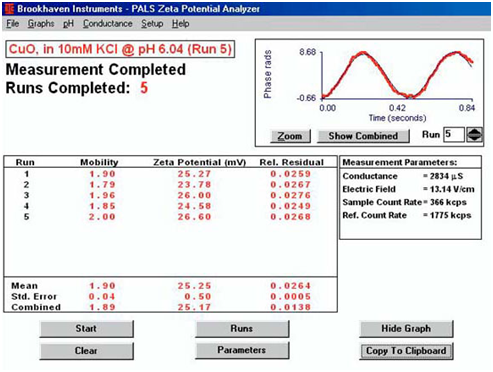This screenshot has height=372, width=493.
Task: Open the Help menu
Action: (x=180, y=24)
